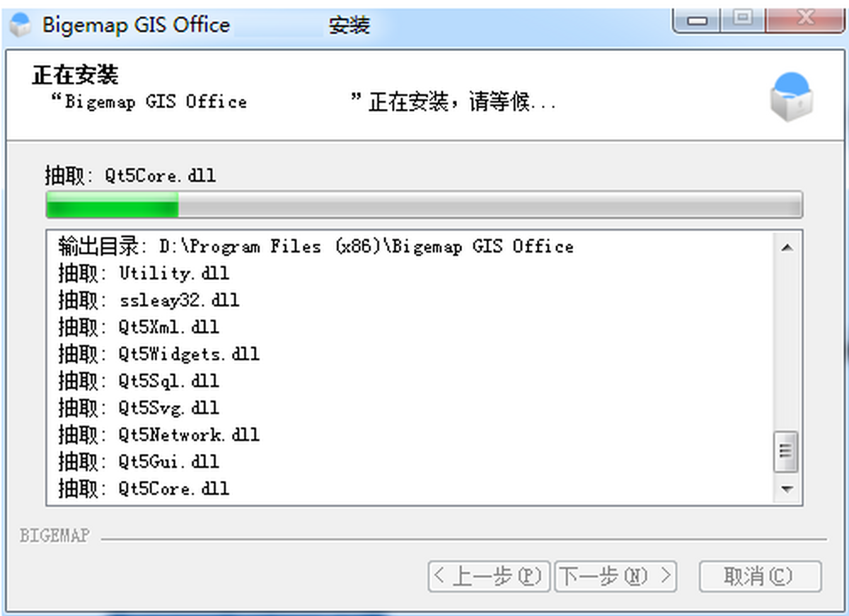Select the Qt5Xml.dll log entry
Viewport: 849px width, 616px height.
(x=139, y=327)
